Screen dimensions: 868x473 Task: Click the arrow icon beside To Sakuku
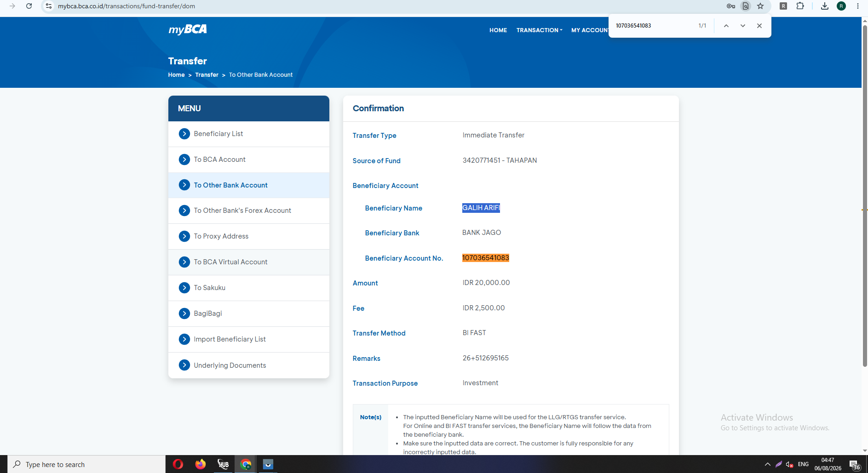click(184, 288)
